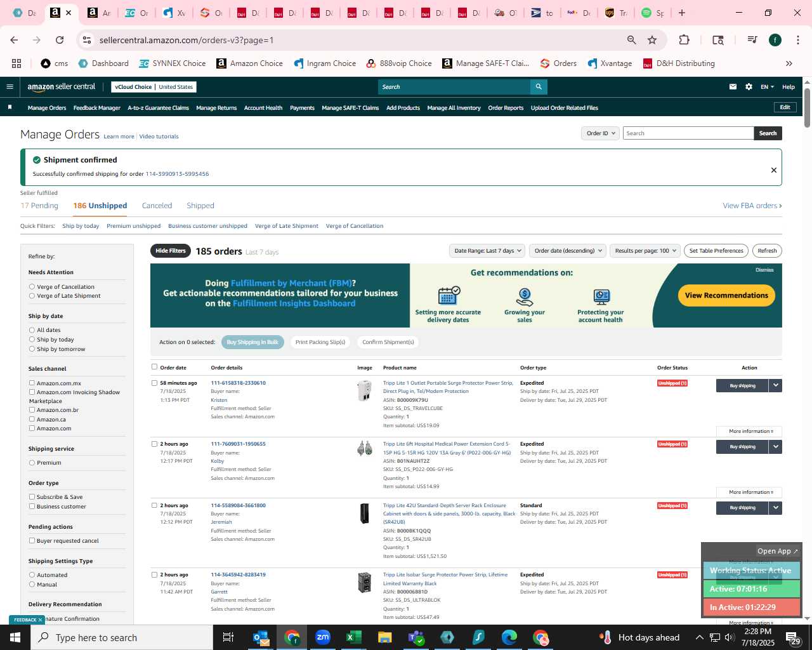Expand Buy shipping arrow for order 111-7609031-1950655
The width and height of the screenshot is (812, 650).
775,447
